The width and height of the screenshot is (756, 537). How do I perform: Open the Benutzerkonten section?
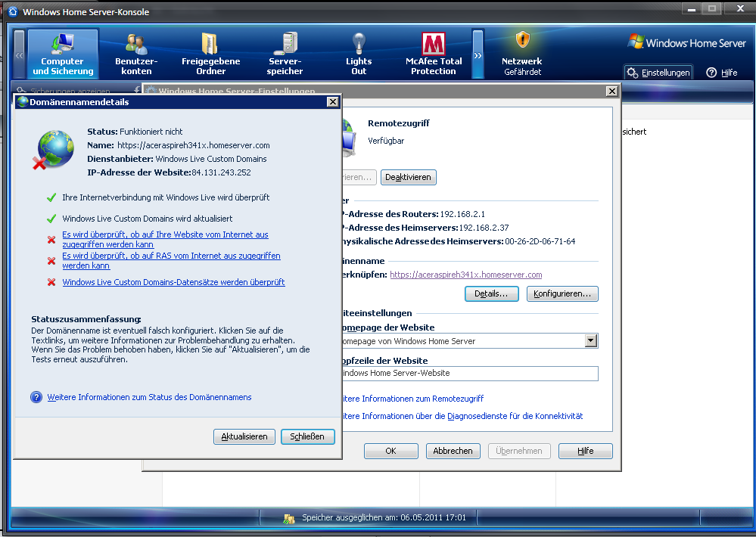click(136, 54)
